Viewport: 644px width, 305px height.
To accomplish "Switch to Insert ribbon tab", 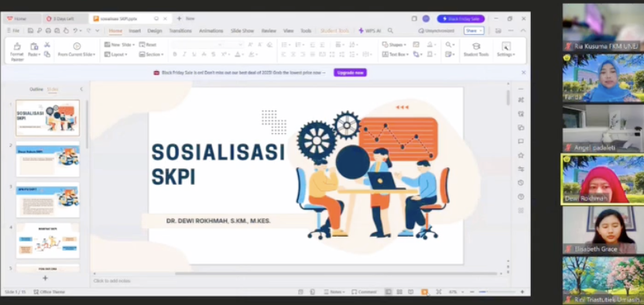I will 135,31.
